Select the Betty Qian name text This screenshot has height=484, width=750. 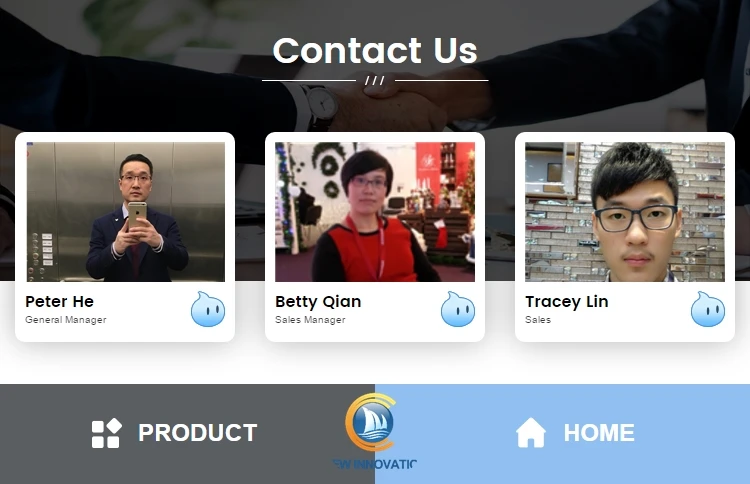pyautogui.click(x=318, y=302)
